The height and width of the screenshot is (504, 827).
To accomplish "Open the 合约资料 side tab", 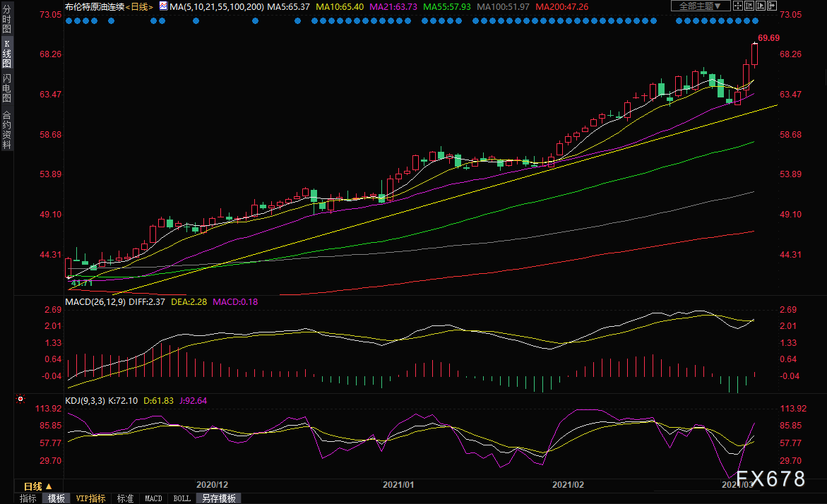I will pyautogui.click(x=6, y=130).
